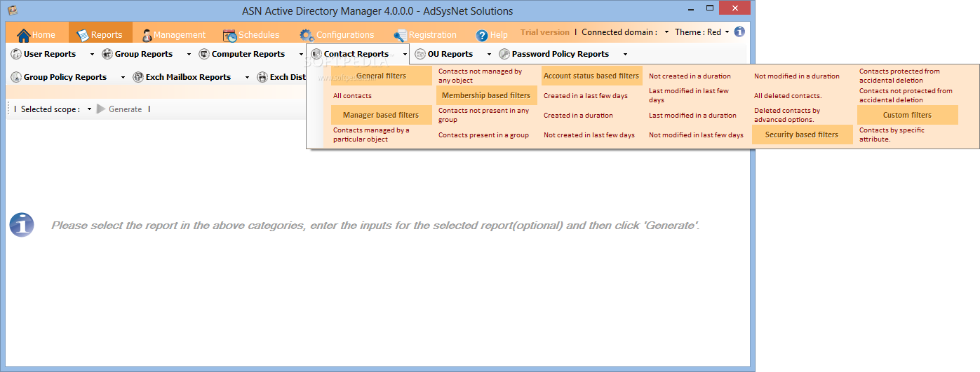Expand the Group Reports dropdown arrow
Image resolution: width=980 pixels, height=372 pixels.
point(189,54)
